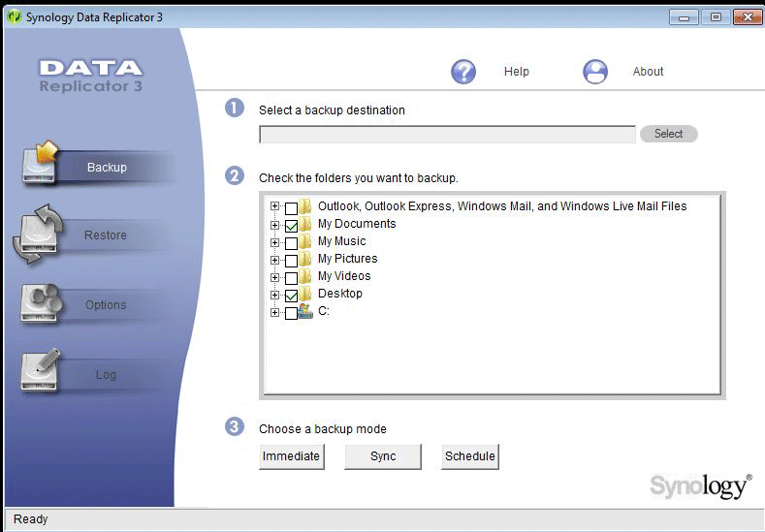Choose the Schedule backup mode

coord(470,456)
